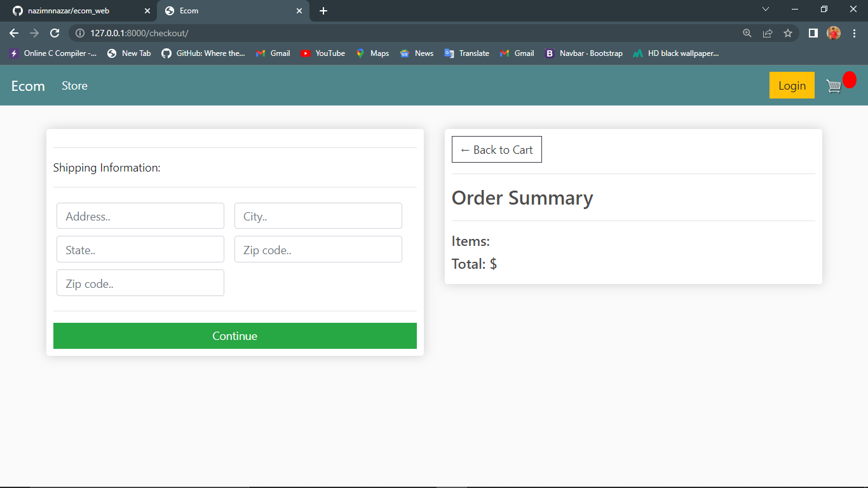Open the tab search dropdown chevron

click(x=766, y=9)
